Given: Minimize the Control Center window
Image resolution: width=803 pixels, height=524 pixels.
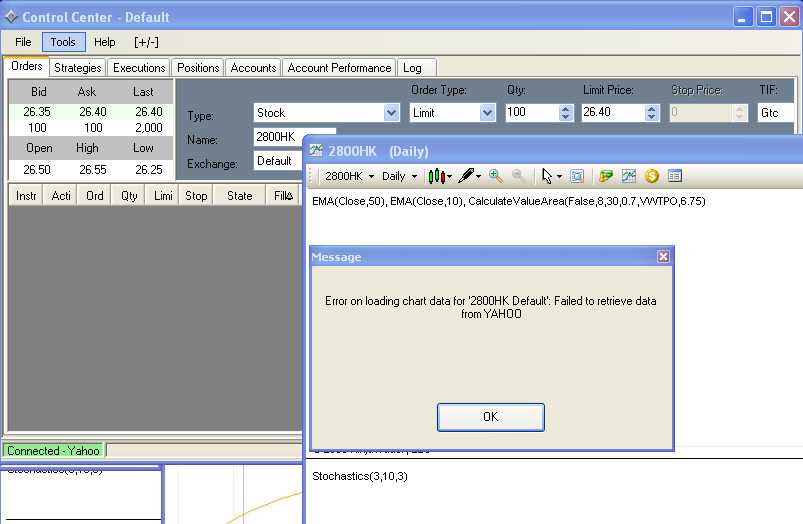Looking at the screenshot, I should click(x=742, y=17).
